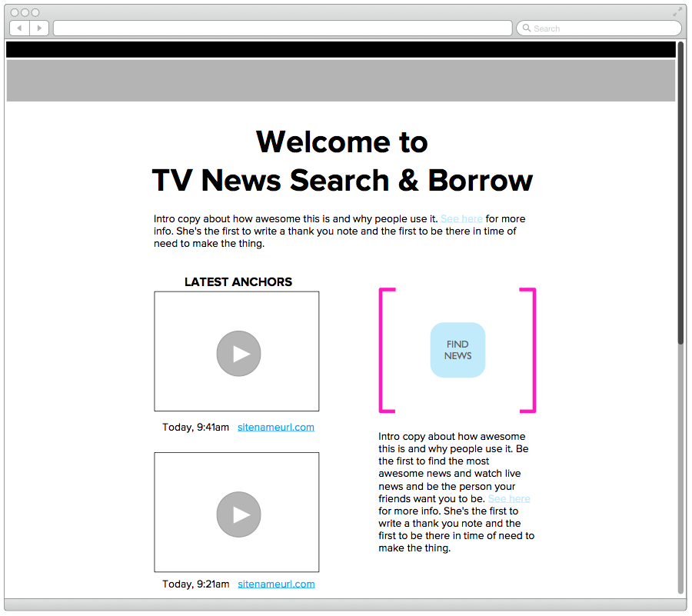Click the FIND NEWS button
692x616 pixels.
tap(457, 350)
